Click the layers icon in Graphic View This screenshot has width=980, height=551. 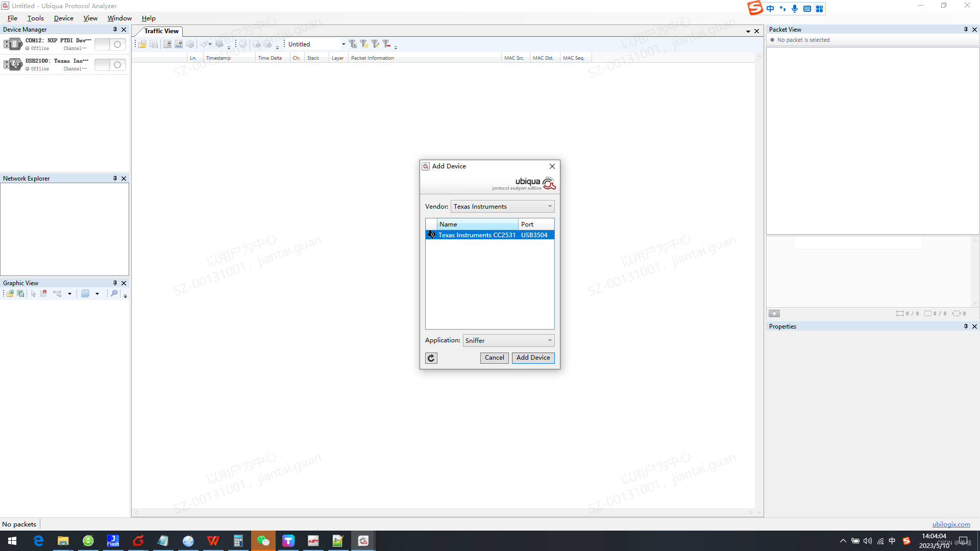click(x=85, y=294)
